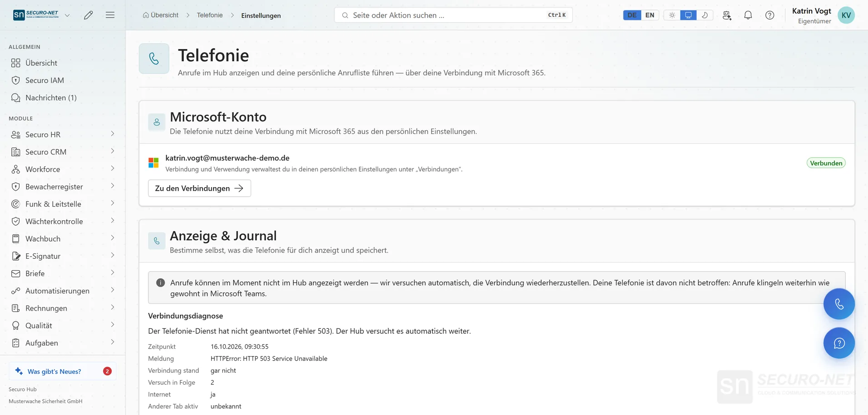Click the info icon in the warning banner
The image size is (868, 415).
point(160,282)
